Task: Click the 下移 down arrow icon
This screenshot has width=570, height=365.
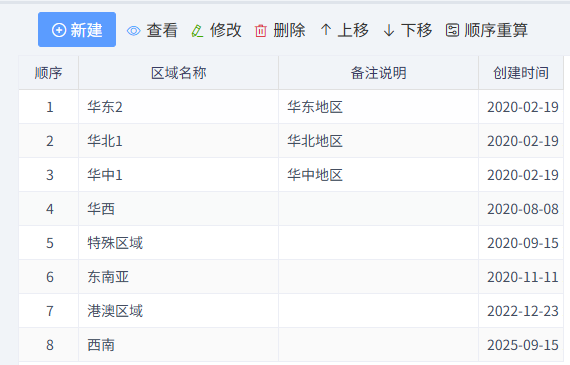Action: (x=389, y=30)
